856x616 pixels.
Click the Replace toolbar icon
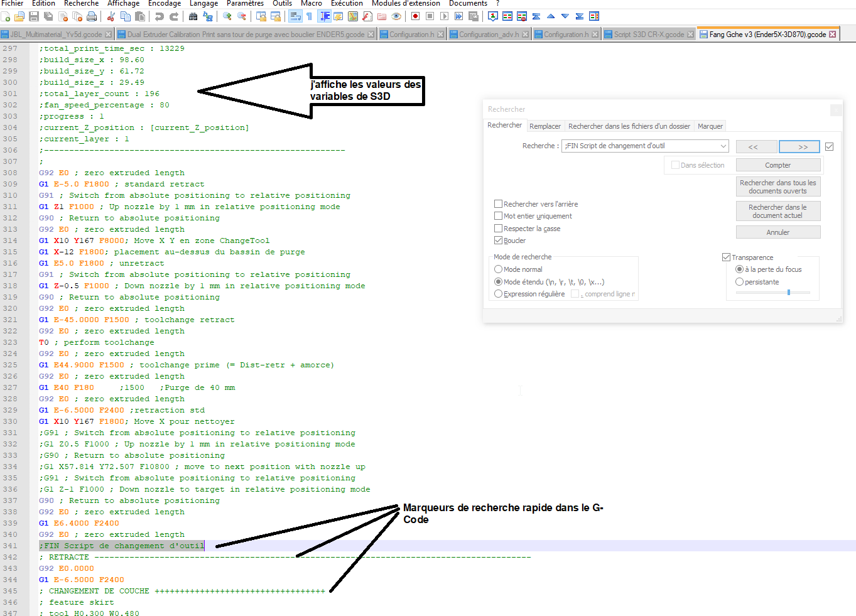(208, 16)
